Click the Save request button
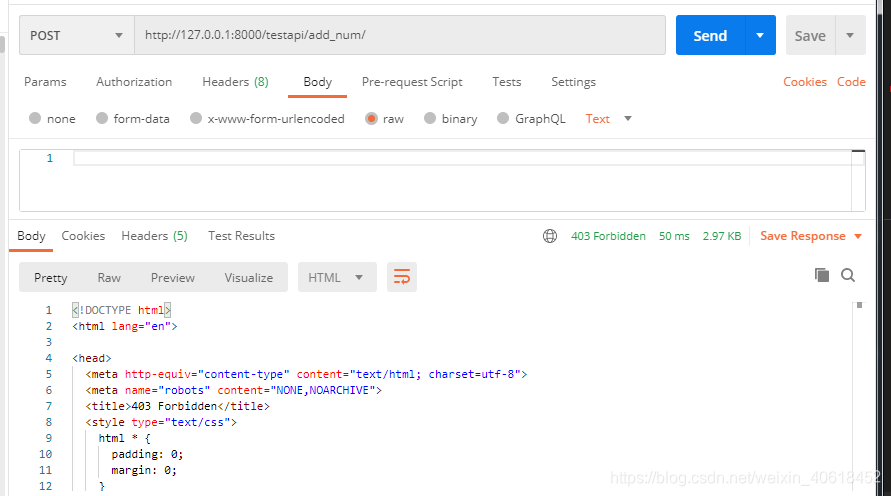Image resolution: width=891 pixels, height=496 pixels. pyautogui.click(x=810, y=35)
